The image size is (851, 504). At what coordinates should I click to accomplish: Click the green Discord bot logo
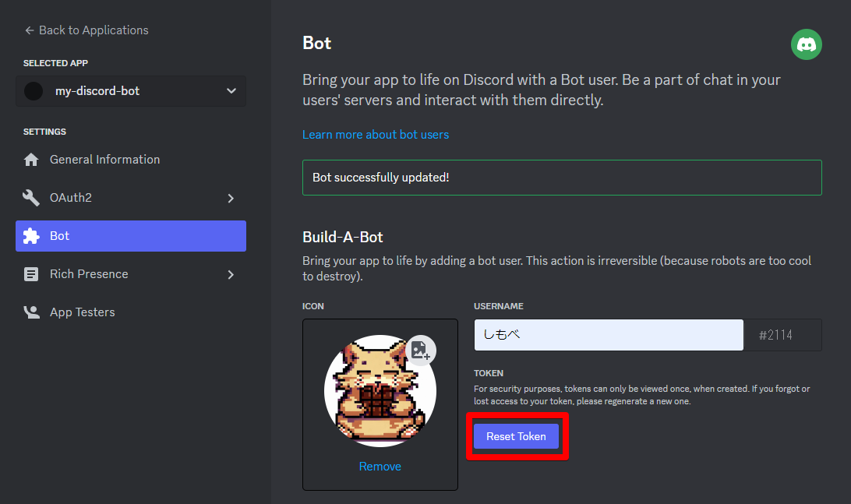tap(806, 44)
